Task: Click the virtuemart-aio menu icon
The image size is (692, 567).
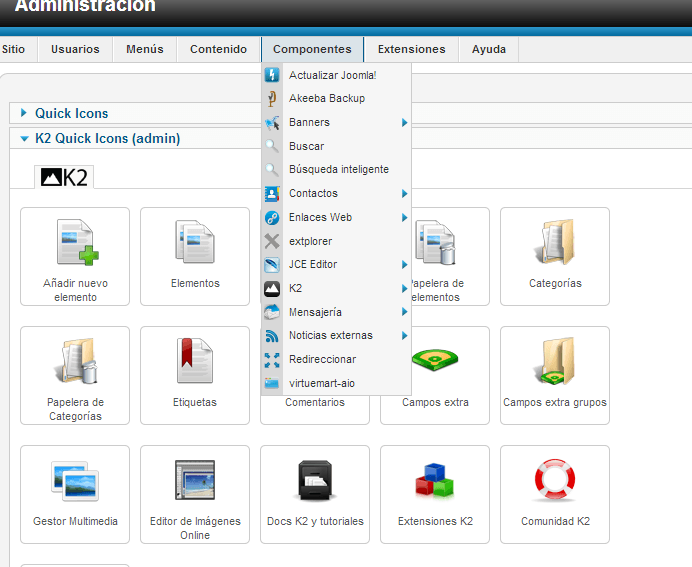Action: 272,383
